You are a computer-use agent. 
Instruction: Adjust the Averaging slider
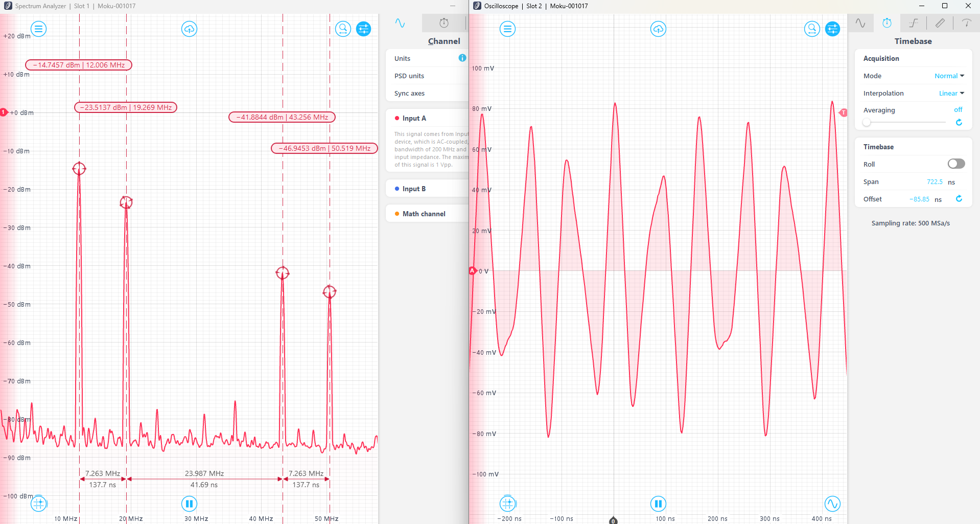866,122
